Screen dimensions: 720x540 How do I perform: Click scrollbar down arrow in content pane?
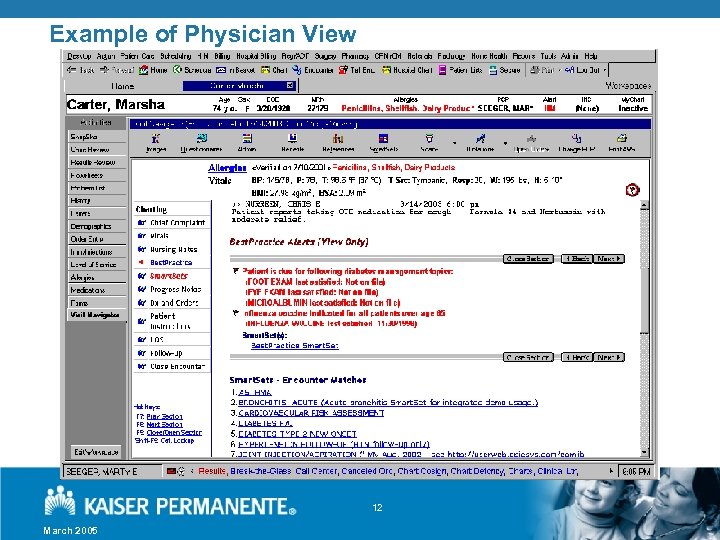644,453
